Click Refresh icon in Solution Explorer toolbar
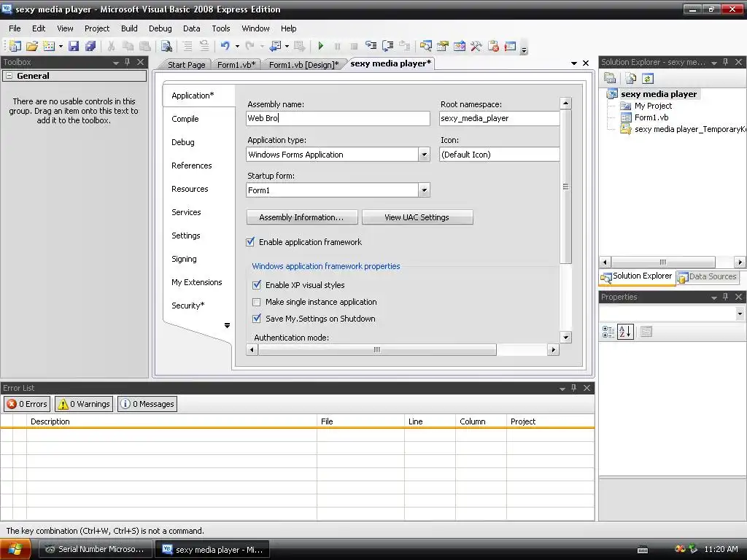This screenshot has height=560, width=747. click(x=648, y=78)
